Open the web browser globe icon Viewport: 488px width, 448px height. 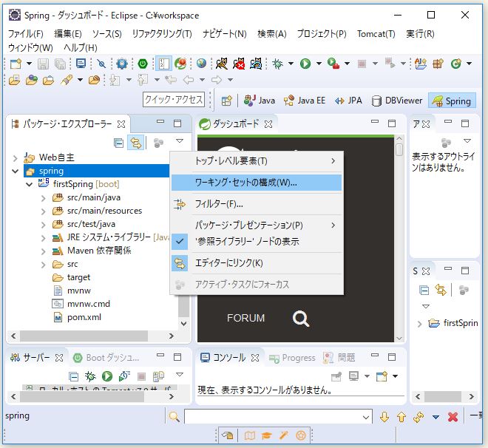[x=201, y=64]
